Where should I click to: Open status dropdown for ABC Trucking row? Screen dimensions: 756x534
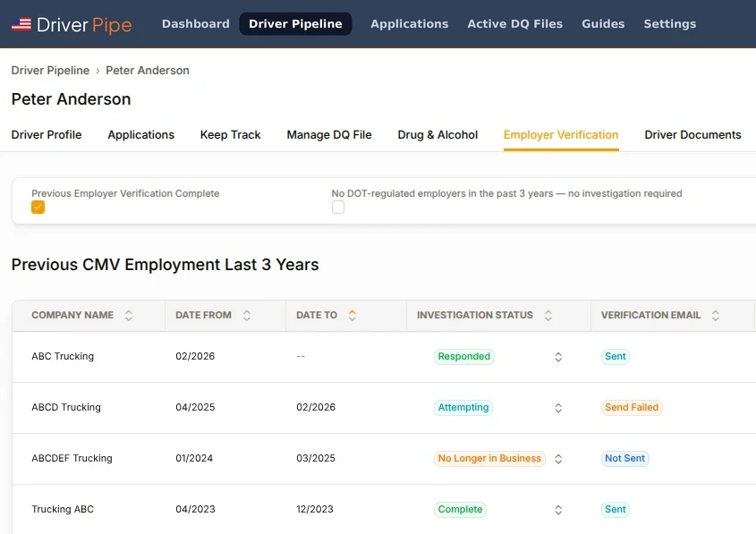click(x=558, y=357)
